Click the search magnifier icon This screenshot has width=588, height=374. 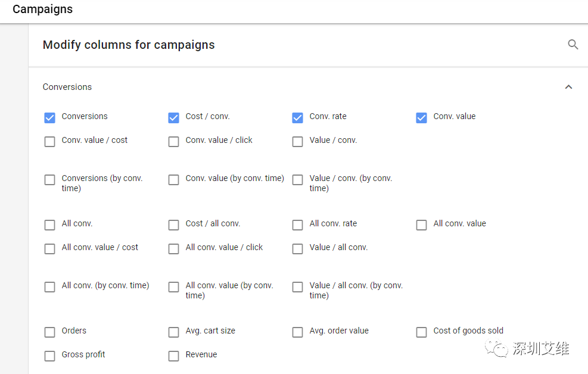(x=573, y=45)
